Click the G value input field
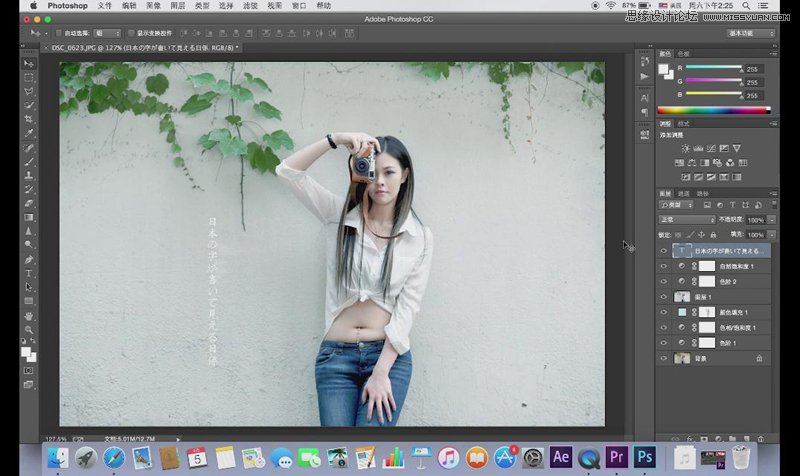Viewport: 800px width, 476px height. (753, 82)
